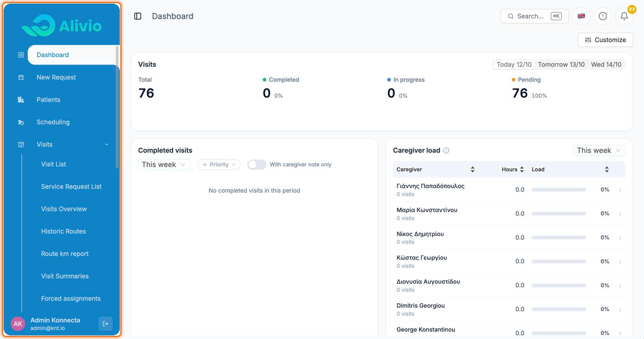Viewport: 644px width, 339px height.
Task: Click the New Request calendar icon
Action: (21, 77)
